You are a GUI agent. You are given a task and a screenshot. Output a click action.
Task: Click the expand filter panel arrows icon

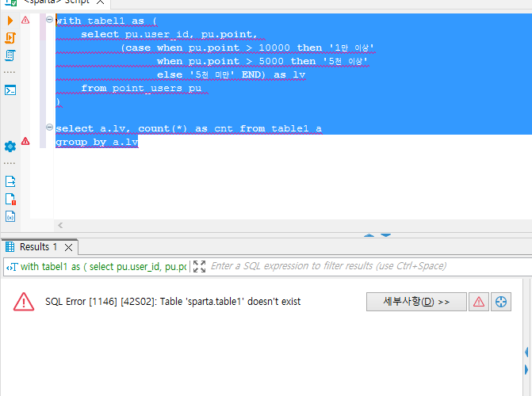point(199,266)
